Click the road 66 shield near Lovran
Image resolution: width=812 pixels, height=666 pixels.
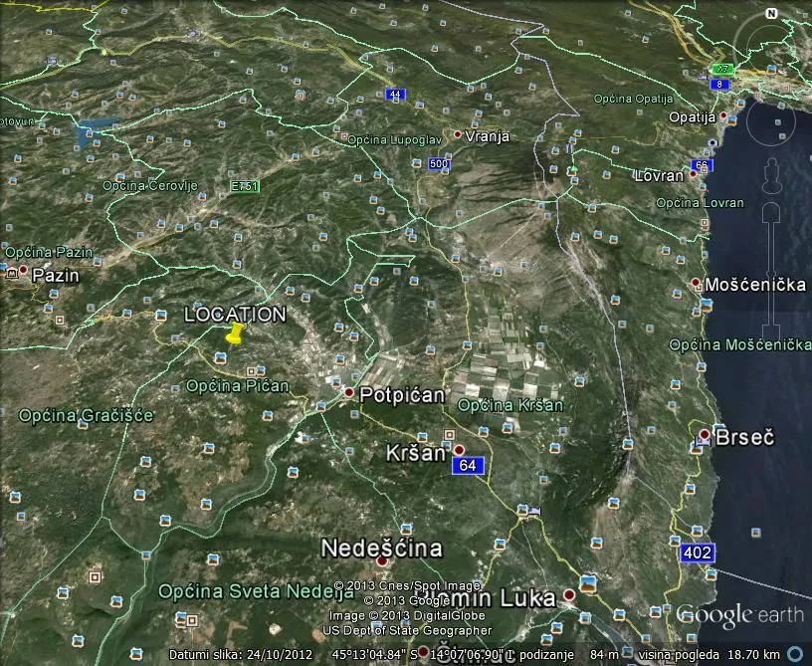[702, 165]
